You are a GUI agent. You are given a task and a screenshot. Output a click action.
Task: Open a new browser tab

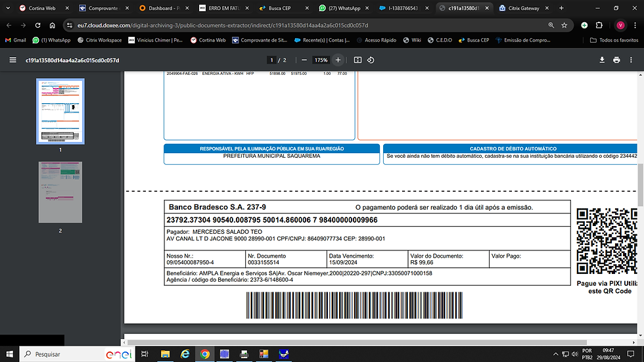click(x=561, y=8)
